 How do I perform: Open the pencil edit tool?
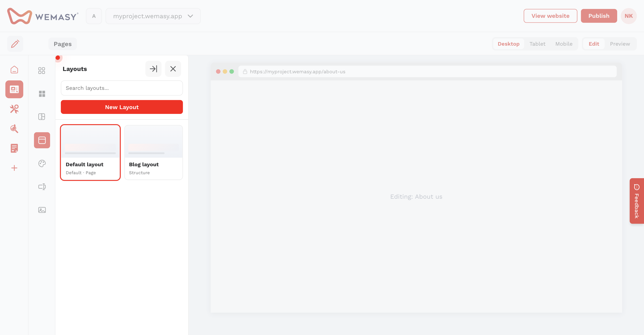pos(15,44)
